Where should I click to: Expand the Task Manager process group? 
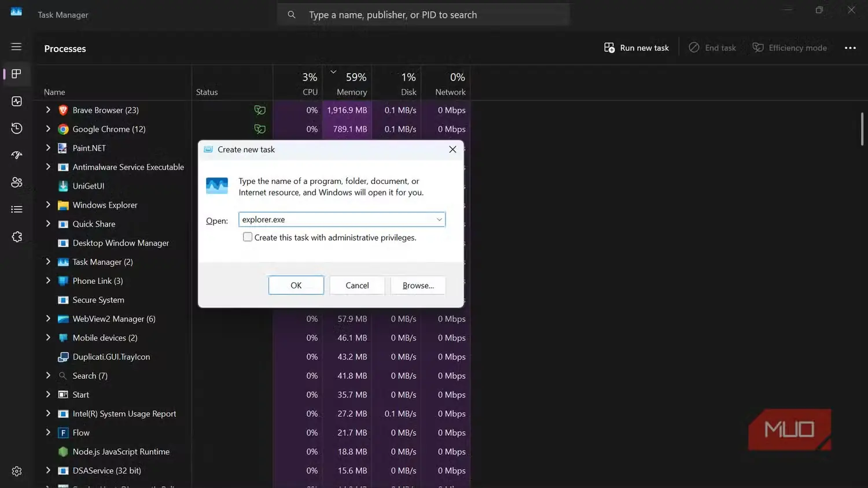click(x=48, y=262)
